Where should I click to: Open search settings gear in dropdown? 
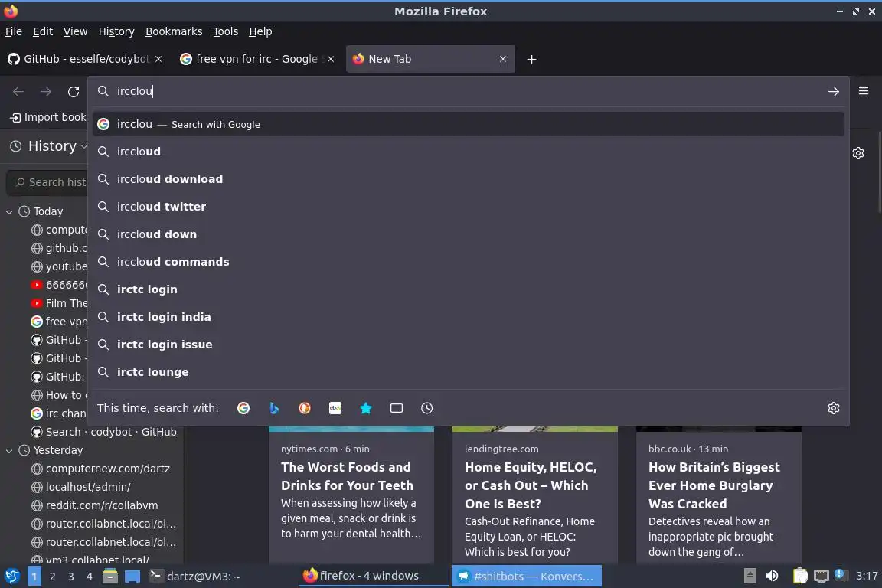(x=834, y=408)
